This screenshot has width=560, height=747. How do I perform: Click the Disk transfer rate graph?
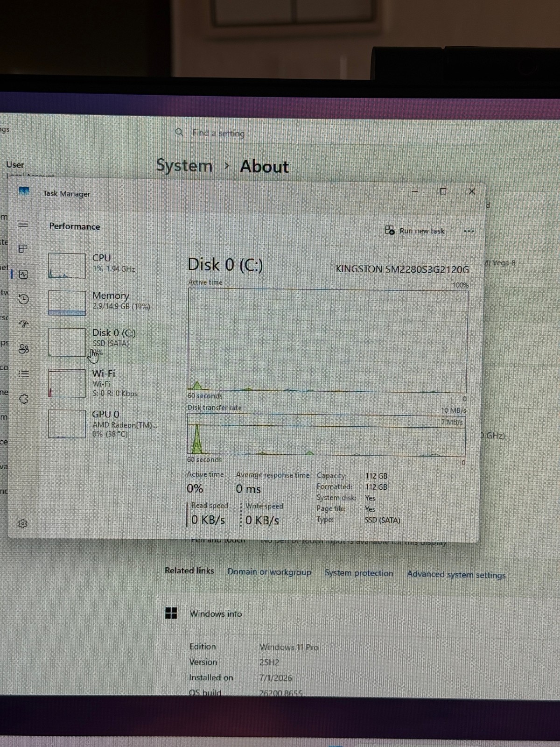(x=326, y=435)
